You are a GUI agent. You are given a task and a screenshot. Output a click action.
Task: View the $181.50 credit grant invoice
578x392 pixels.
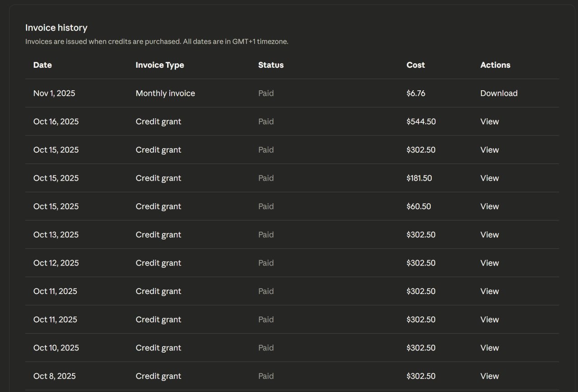pyautogui.click(x=489, y=178)
